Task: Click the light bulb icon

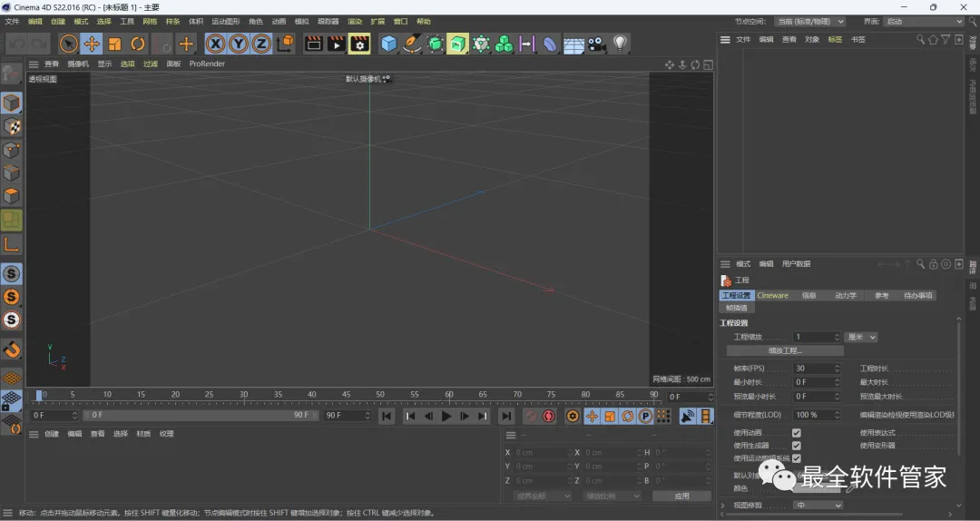Action: point(620,44)
